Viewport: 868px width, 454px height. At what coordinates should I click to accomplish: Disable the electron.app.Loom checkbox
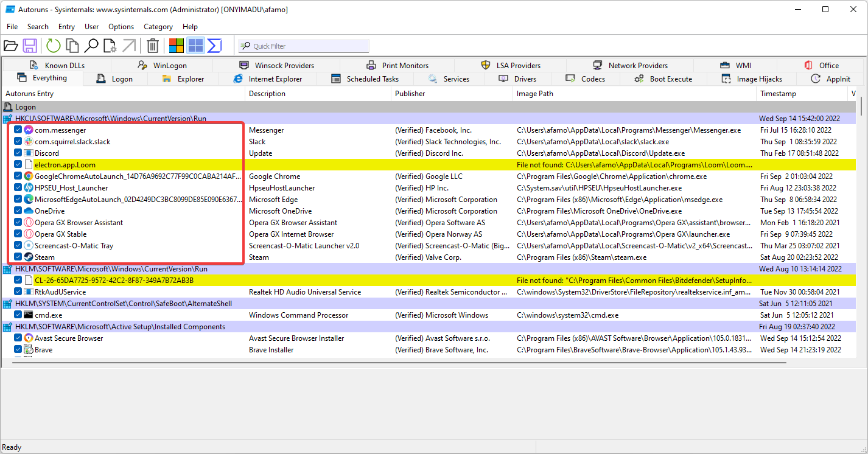coord(18,165)
